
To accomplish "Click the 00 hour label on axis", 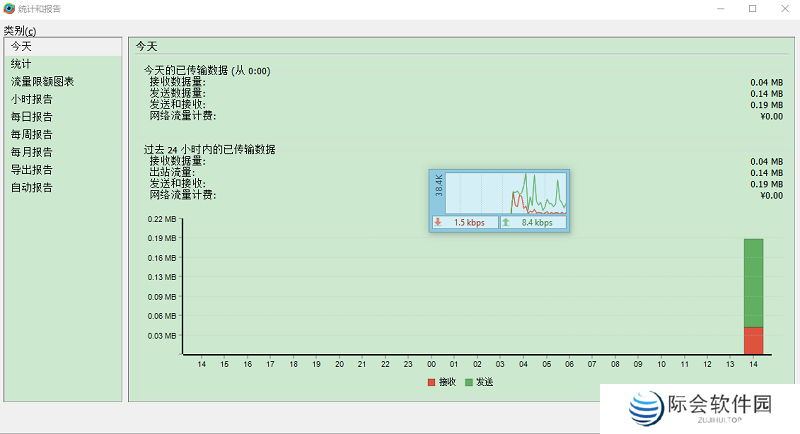I will tap(431, 365).
